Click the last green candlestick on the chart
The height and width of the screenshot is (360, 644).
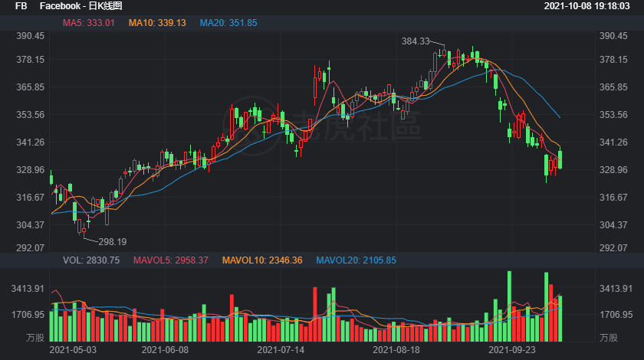coord(560,159)
